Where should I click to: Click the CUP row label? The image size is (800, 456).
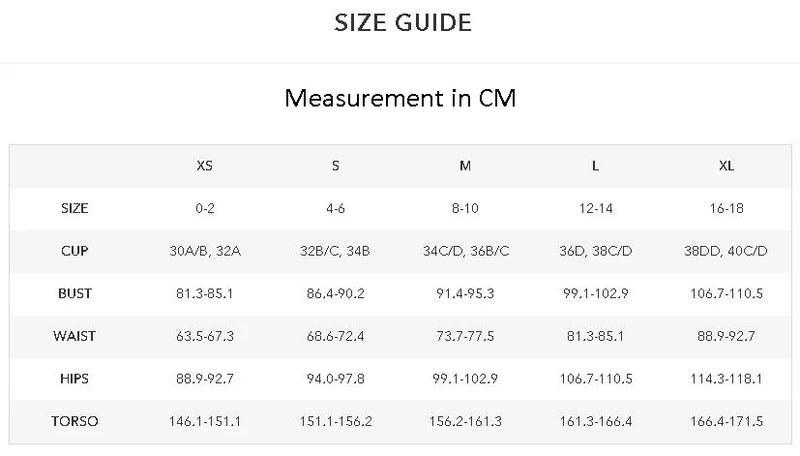tap(74, 251)
